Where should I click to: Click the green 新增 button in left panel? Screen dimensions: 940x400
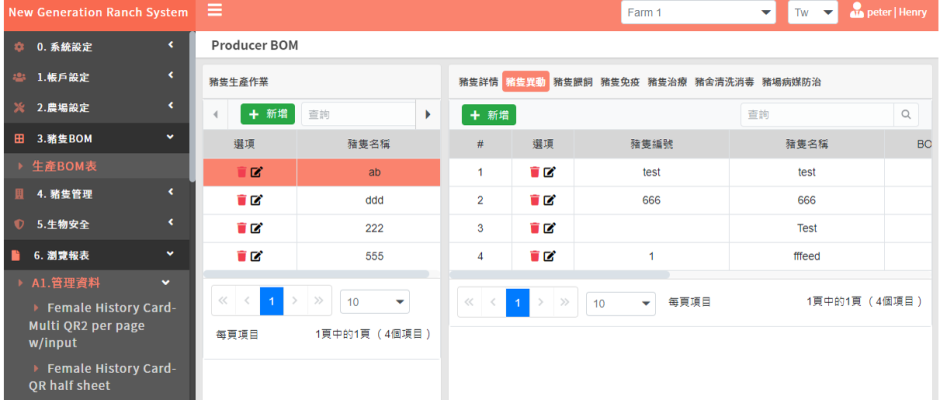coord(267,115)
